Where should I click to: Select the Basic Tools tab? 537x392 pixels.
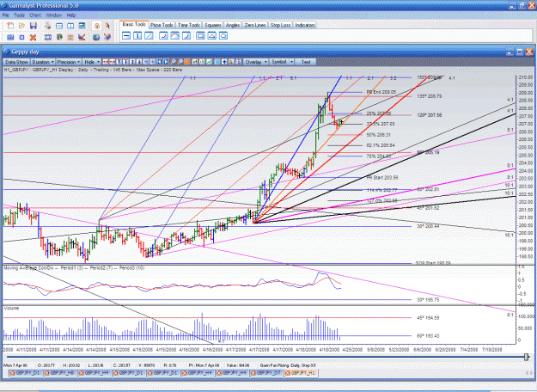tap(134, 24)
